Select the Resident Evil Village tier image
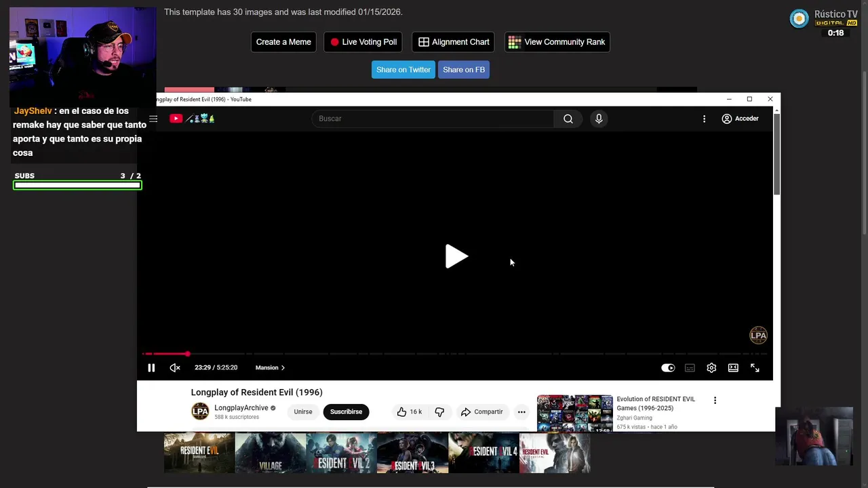The width and height of the screenshot is (868, 488). coord(270,453)
